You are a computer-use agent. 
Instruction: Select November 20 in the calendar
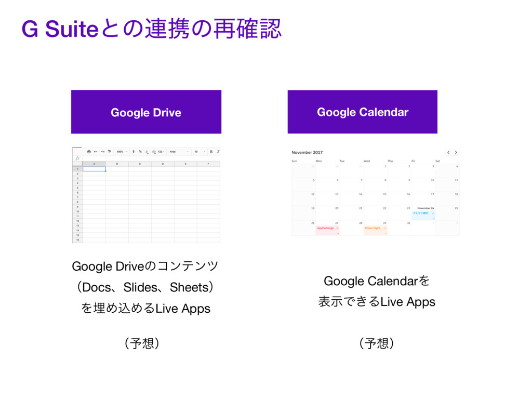327,212
